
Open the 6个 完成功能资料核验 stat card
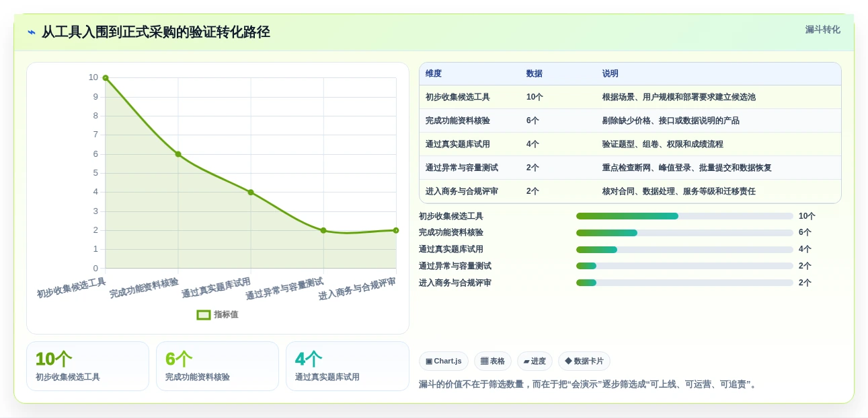point(217,366)
